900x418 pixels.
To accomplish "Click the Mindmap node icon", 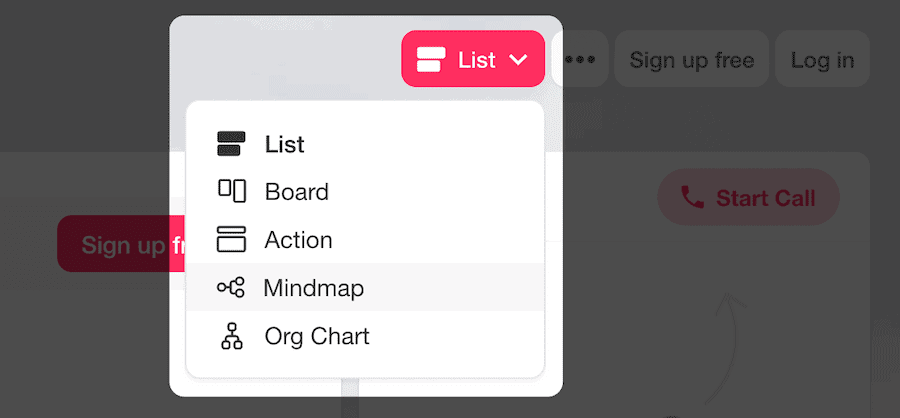I will (231, 288).
